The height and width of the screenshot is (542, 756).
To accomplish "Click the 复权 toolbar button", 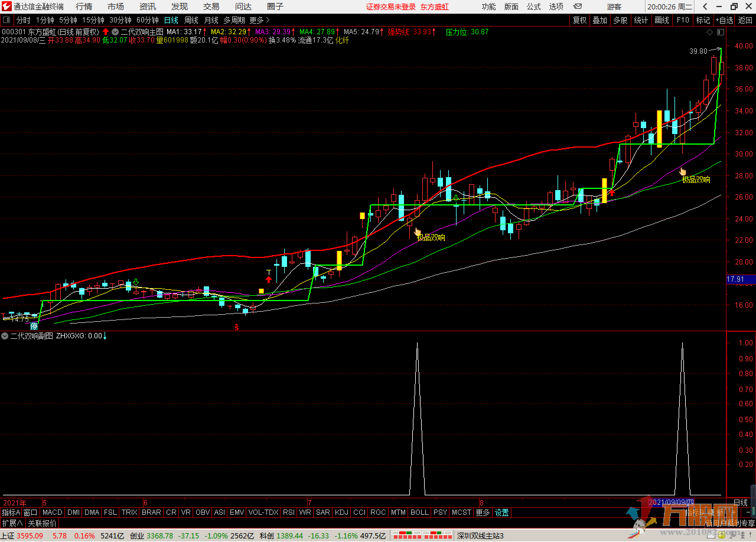I will click(579, 19).
